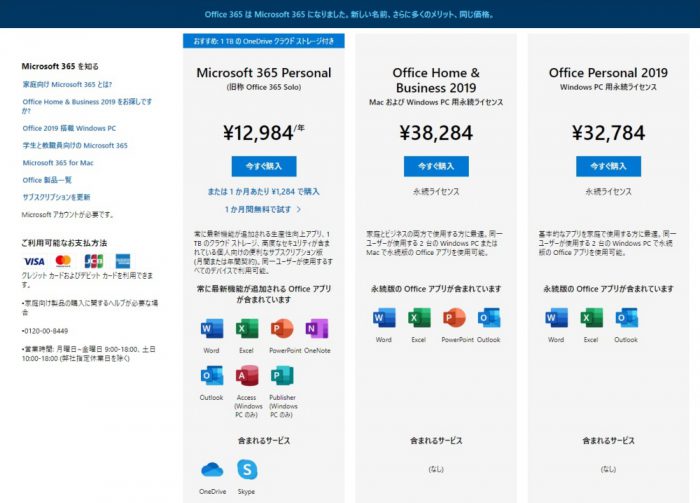Open the one-month free trial link

click(258, 209)
